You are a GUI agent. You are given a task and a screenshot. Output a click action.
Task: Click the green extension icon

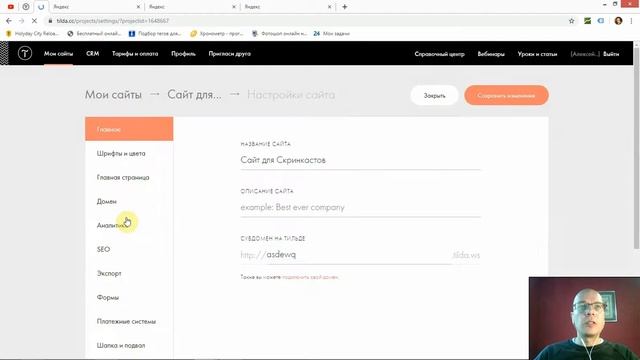(x=587, y=21)
